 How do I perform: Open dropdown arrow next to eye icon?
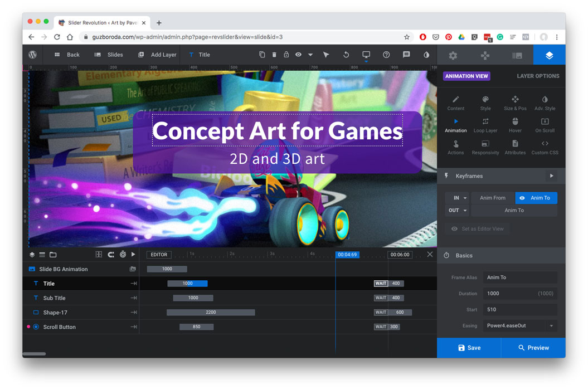310,55
